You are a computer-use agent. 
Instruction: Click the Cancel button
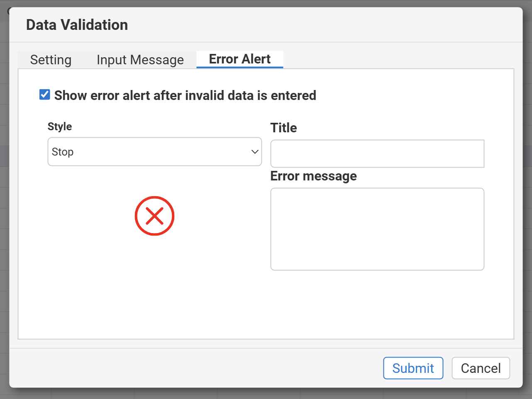point(481,368)
